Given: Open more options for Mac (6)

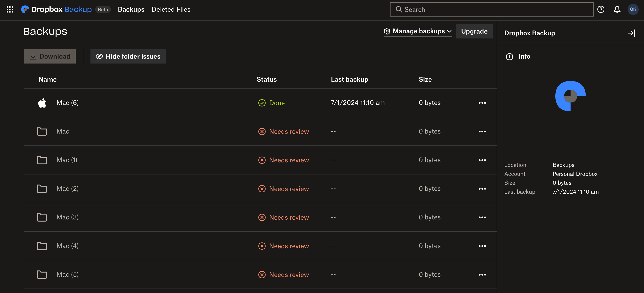Looking at the screenshot, I should pos(482,103).
